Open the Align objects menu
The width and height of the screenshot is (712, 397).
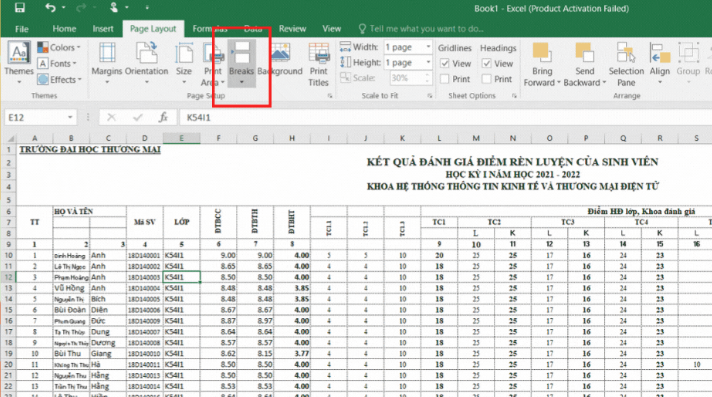(659, 63)
